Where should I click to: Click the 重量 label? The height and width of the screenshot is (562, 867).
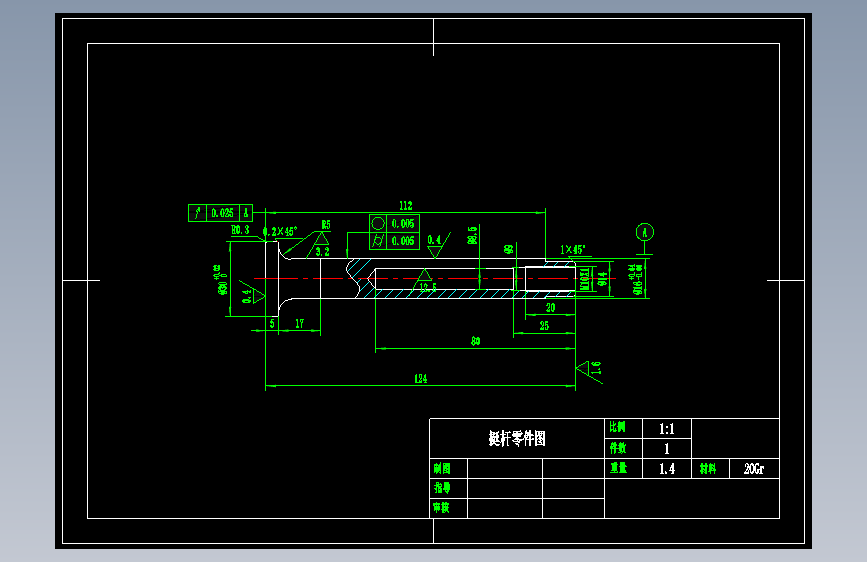click(x=618, y=469)
